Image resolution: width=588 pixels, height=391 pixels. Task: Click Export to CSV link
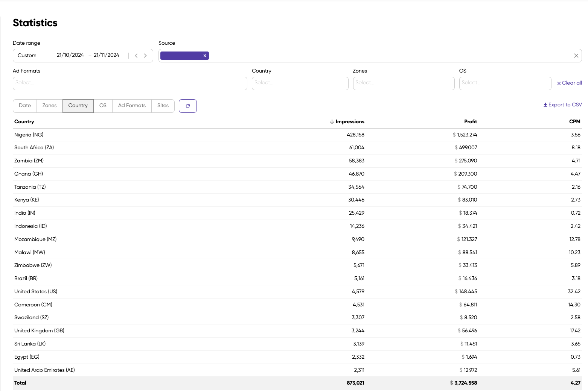coord(563,105)
